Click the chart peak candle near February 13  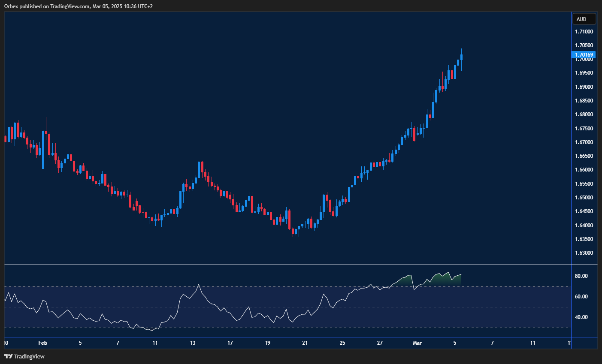[x=200, y=167]
